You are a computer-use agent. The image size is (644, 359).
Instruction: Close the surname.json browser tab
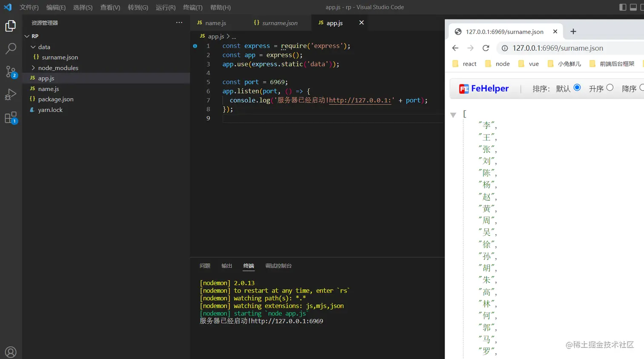(x=555, y=32)
